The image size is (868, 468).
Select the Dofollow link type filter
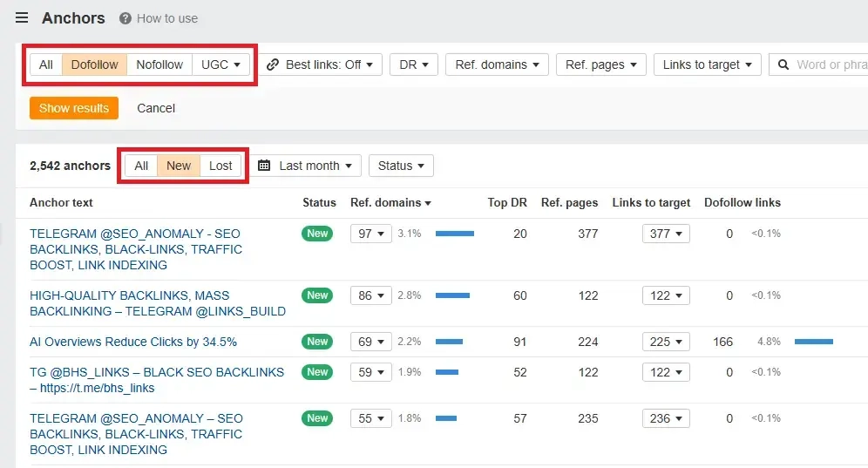tap(94, 64)
